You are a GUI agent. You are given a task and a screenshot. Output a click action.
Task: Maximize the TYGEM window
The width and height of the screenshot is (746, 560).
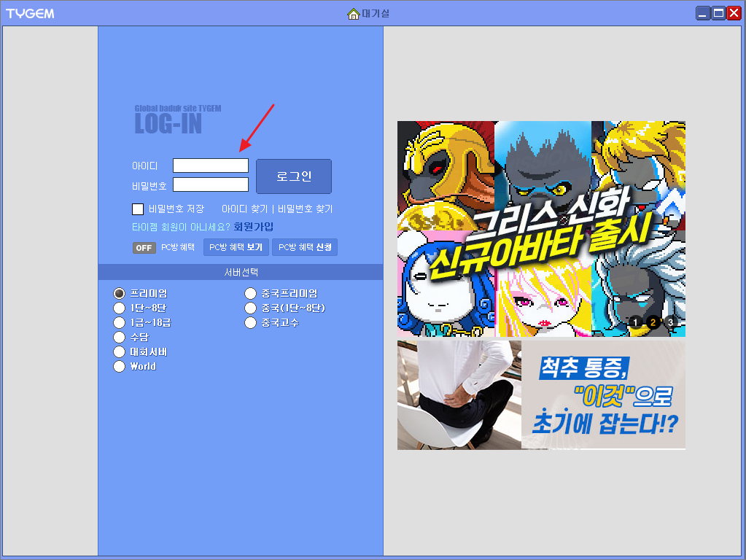click(718, 13)
